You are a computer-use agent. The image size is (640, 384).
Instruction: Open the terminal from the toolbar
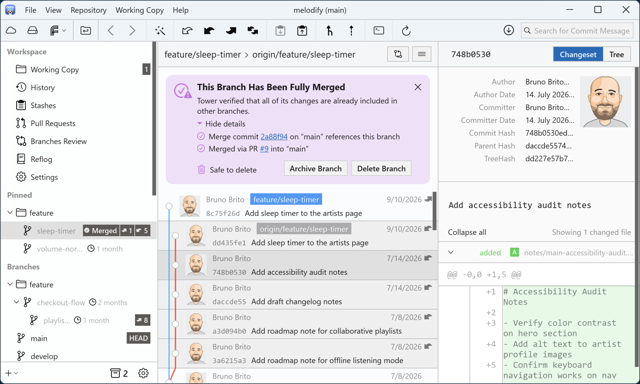pos(379,31)
